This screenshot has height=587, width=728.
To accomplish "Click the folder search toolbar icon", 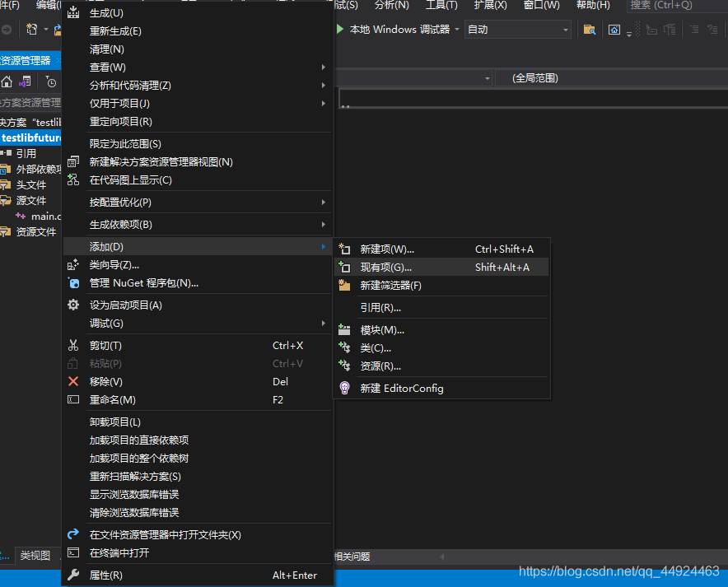I will click(589, 30).
